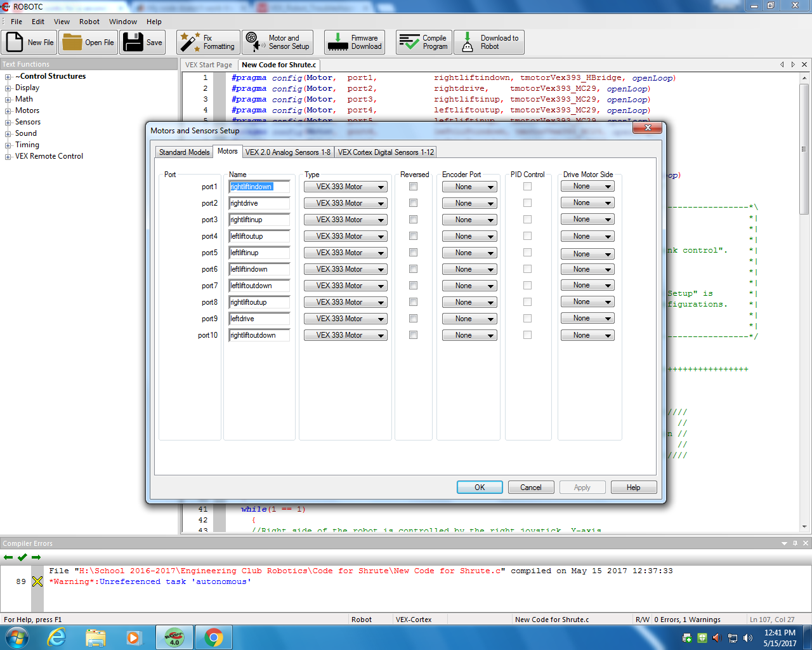
Task: Expand the Motors tree node
Action: click(8, 111)
